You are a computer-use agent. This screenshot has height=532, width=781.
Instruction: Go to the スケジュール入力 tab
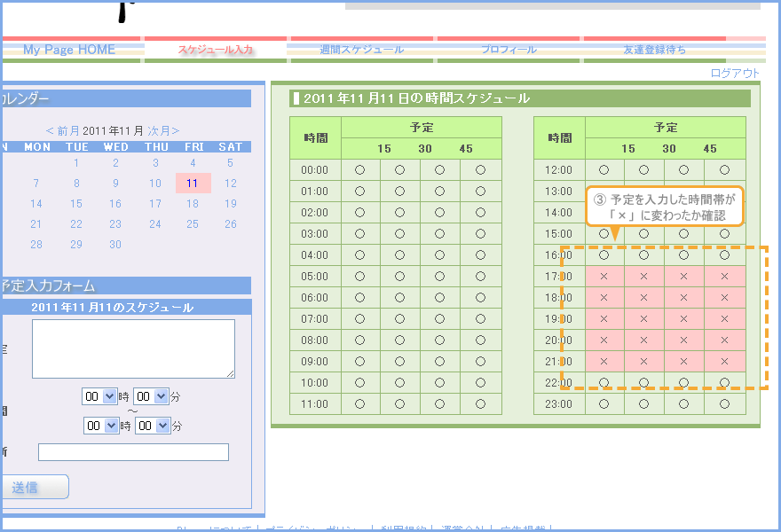[216, 50]
